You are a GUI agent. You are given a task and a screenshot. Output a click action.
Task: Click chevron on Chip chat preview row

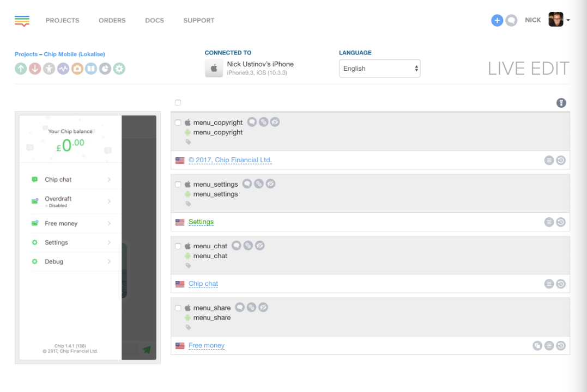(109, 180)
